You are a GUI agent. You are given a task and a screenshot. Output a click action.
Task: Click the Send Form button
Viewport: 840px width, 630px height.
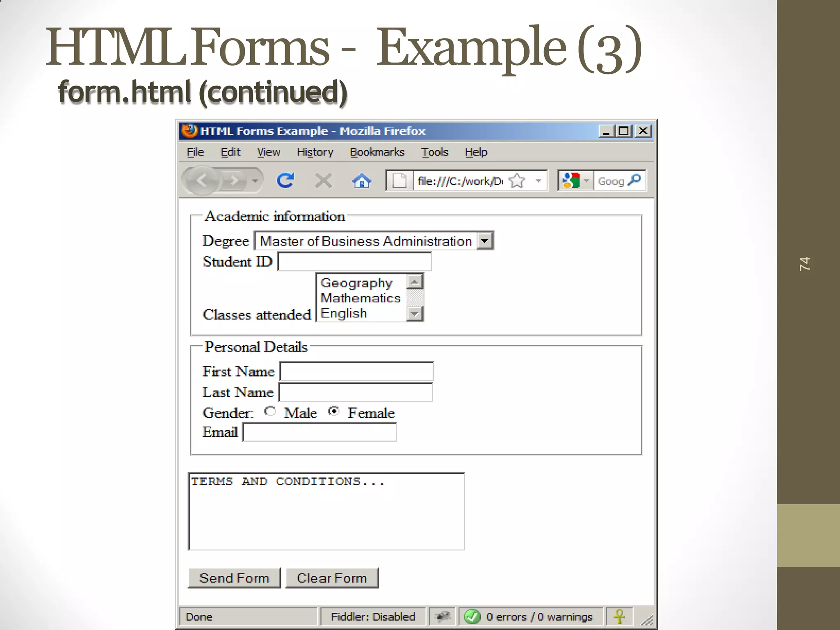234,578
